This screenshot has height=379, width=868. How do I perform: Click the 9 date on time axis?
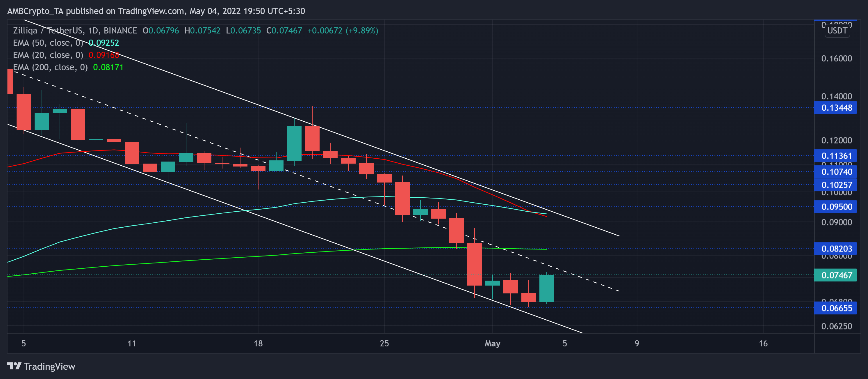637,343
